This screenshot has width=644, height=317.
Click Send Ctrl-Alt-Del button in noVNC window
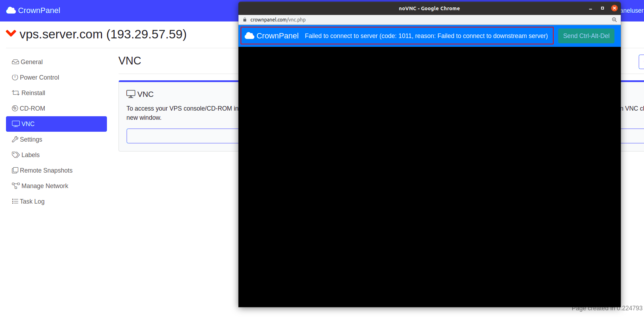tap(586, 36)
